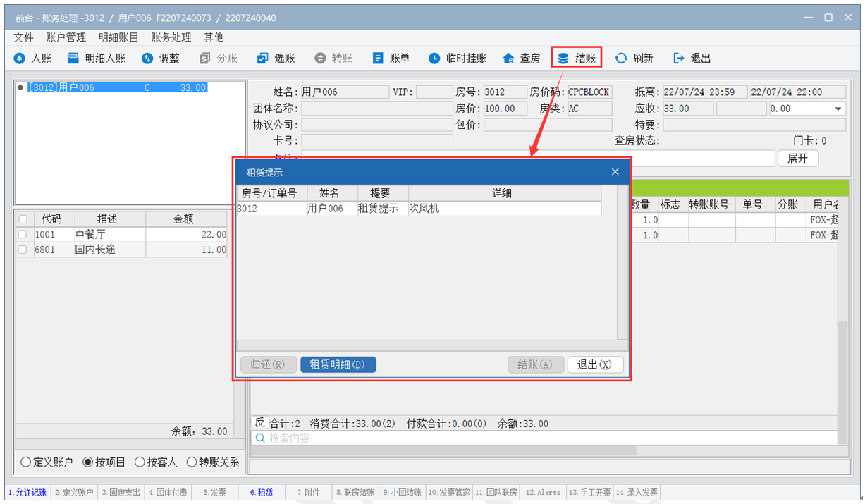Screen dimensions: 865x504
Task: Select the 定义账户 radio button
Action: pos(26,462)
